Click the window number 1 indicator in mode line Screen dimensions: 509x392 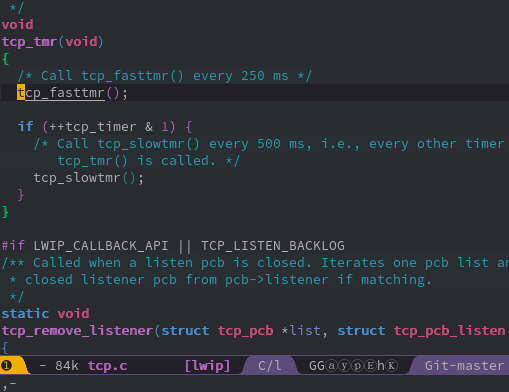(6, 366)
